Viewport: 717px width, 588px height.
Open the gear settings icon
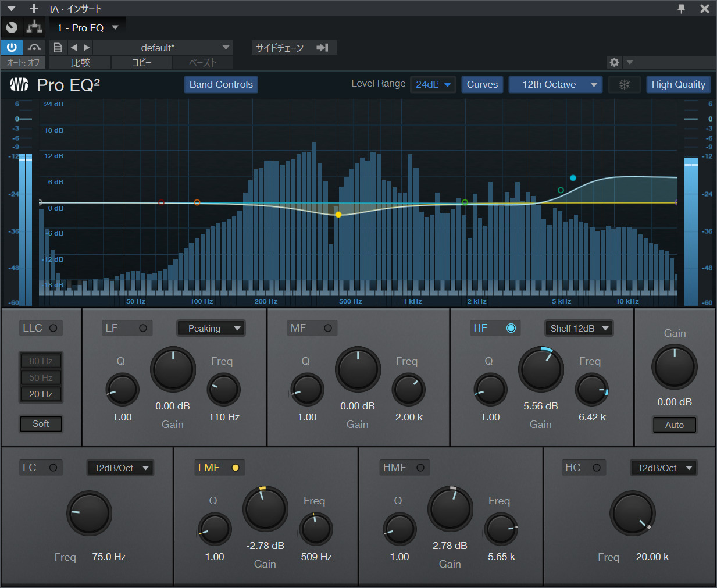click(614, 62)
